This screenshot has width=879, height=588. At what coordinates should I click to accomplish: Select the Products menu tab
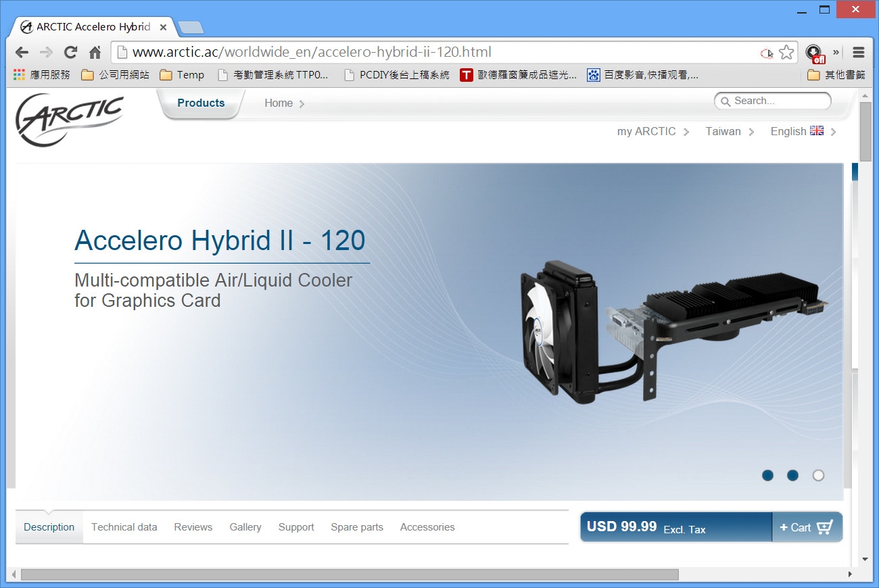[x=201, y=103]
